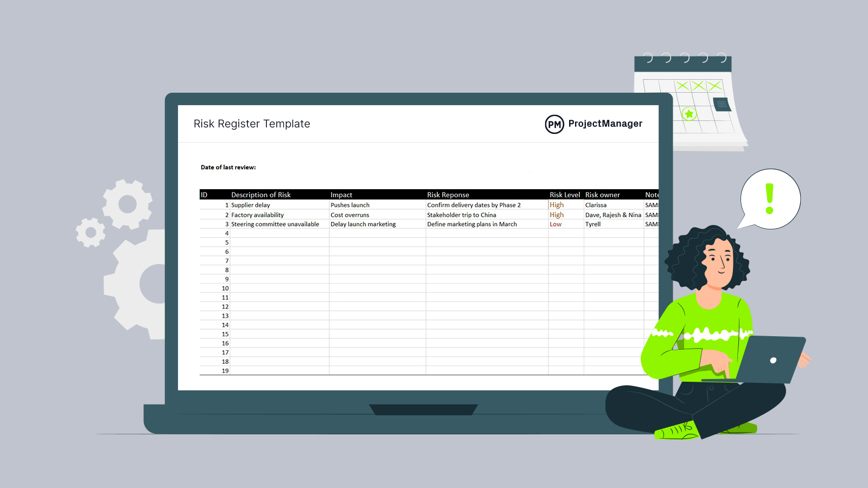Click the ProjectManager brand name text
The width and height of the screenshot is (868, 488).
[605, 124]
